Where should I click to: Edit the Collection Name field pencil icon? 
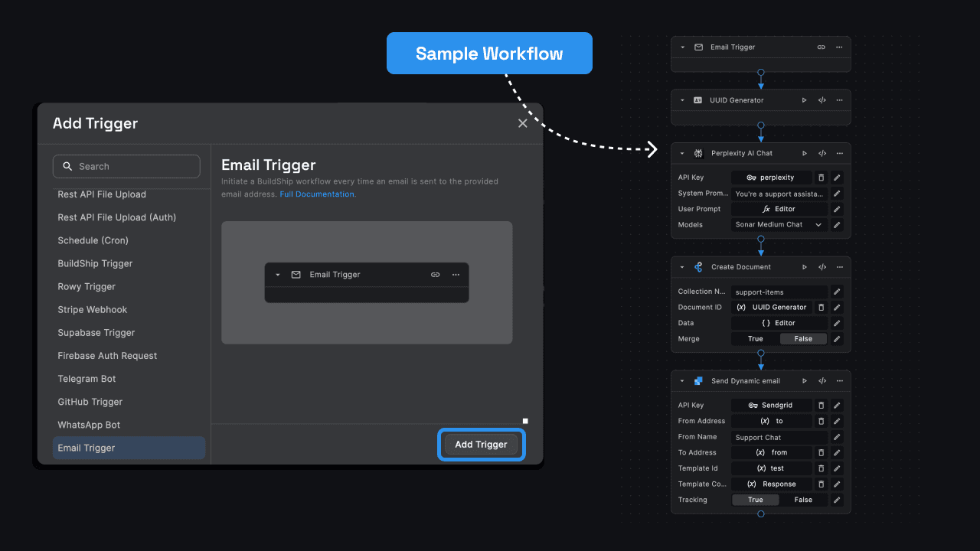837,292
